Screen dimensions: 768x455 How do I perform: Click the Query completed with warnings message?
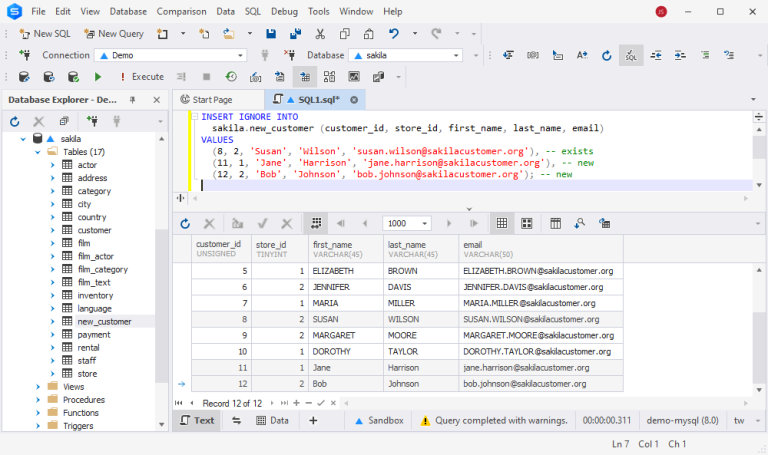[x=494, y=420]
